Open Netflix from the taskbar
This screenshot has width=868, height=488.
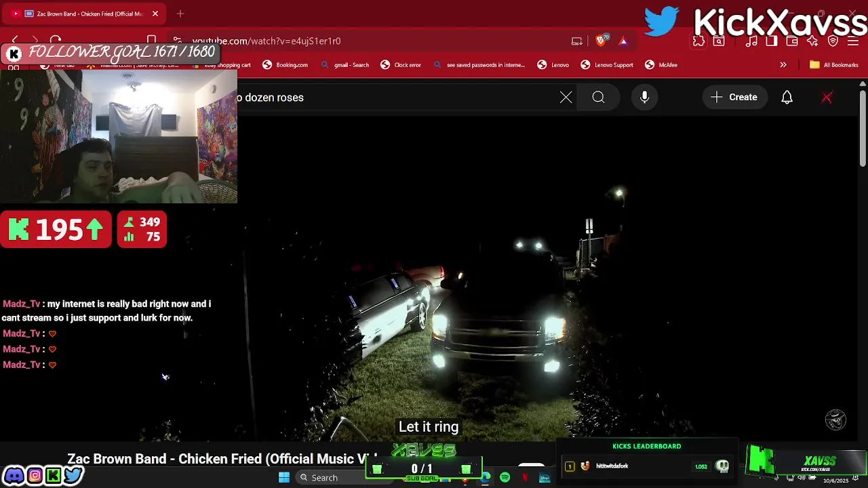(x=525, y=478)
